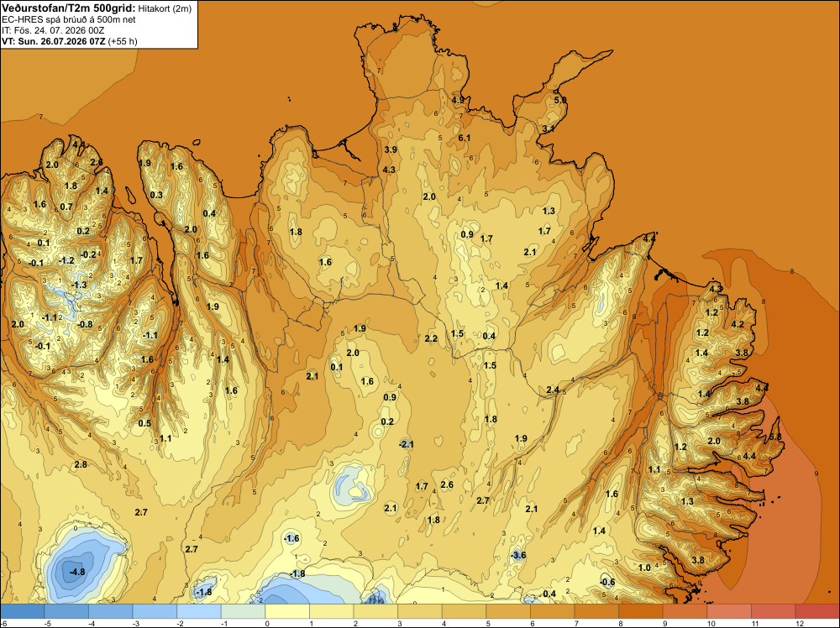Click the '6.1' temperature value
Image resolution: width=840 pixels, height=628 pixels.
464,138
